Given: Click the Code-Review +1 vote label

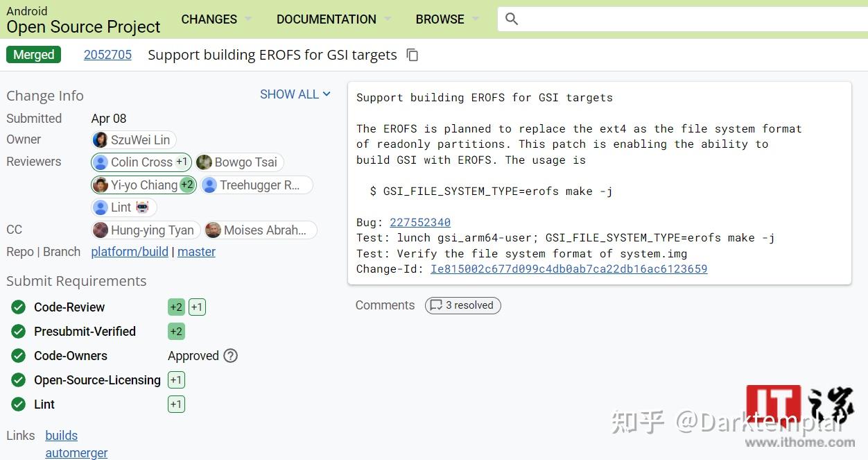Looking at the screenshot, I should click(x=197, y=307).
